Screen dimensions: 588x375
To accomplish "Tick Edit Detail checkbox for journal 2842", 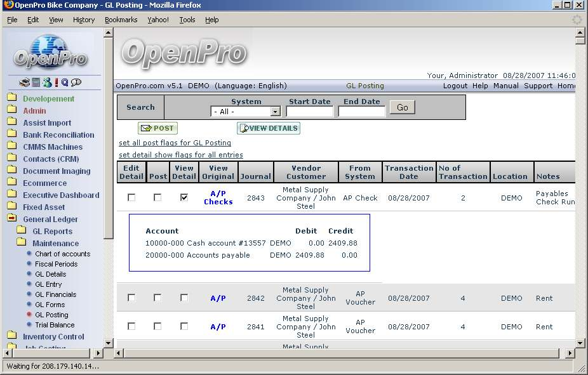I will (131, 298).
